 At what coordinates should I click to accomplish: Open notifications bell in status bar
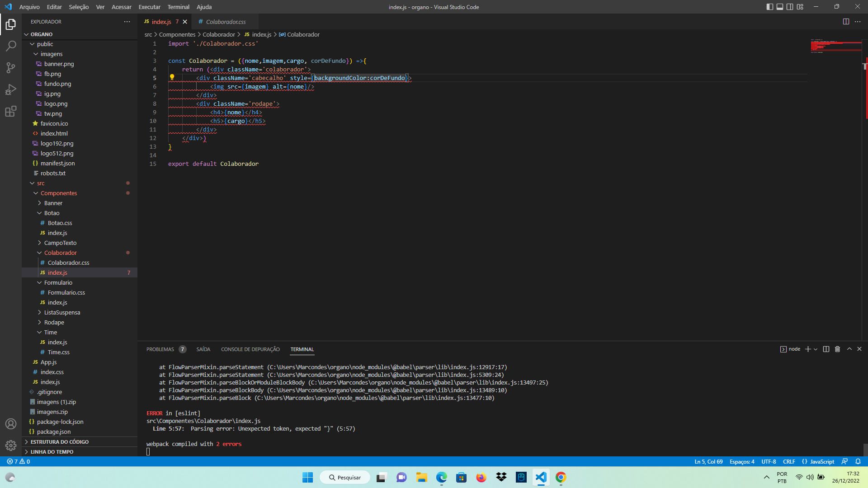858,462
